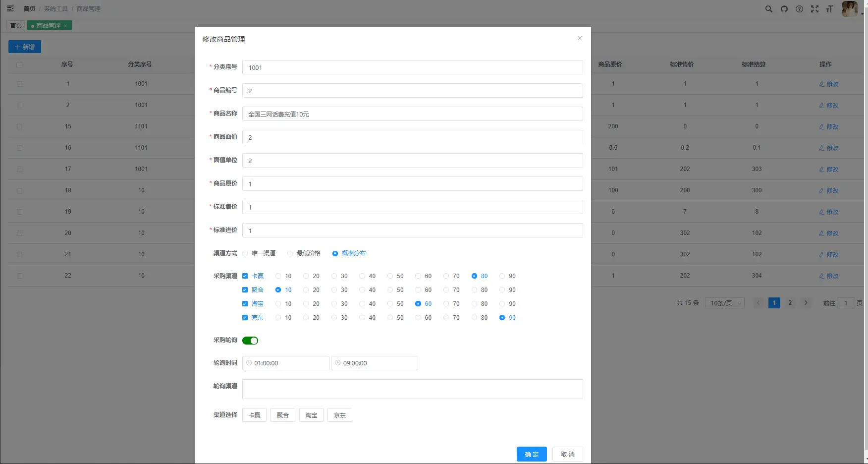Tick the checkbox for row 17
Image resolution: width=868 pixels, height=464 pixels.
pos(19,169)
